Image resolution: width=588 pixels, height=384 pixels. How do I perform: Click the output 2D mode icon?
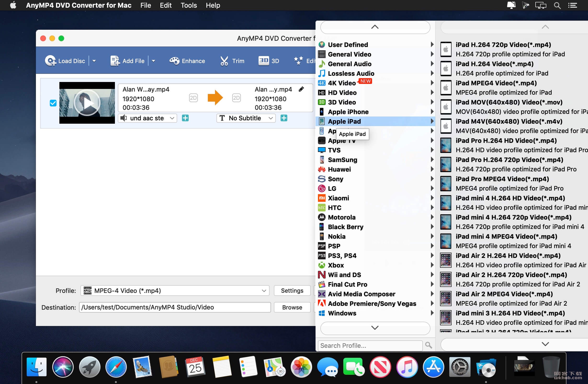point(236,98)
